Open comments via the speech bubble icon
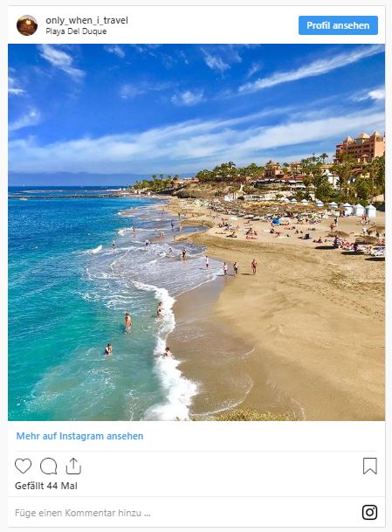The image size is (392, 532). (49, 466)
